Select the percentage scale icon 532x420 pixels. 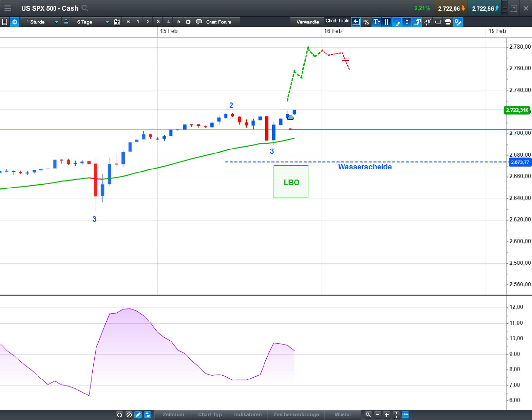(366, 22)
